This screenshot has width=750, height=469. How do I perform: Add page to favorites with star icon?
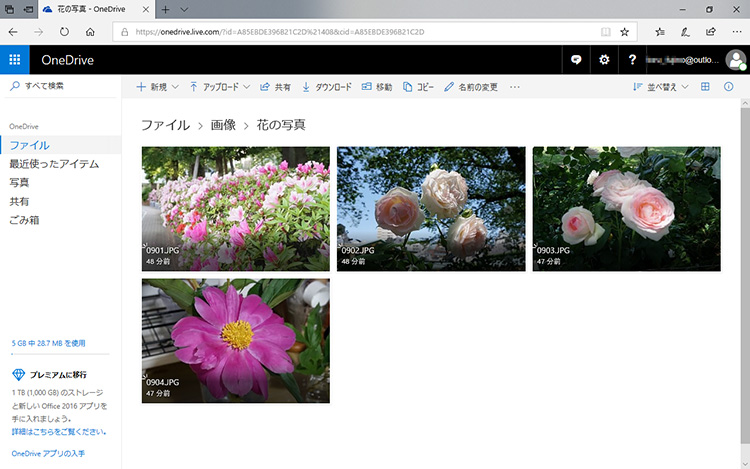click(x=625, y=32)
